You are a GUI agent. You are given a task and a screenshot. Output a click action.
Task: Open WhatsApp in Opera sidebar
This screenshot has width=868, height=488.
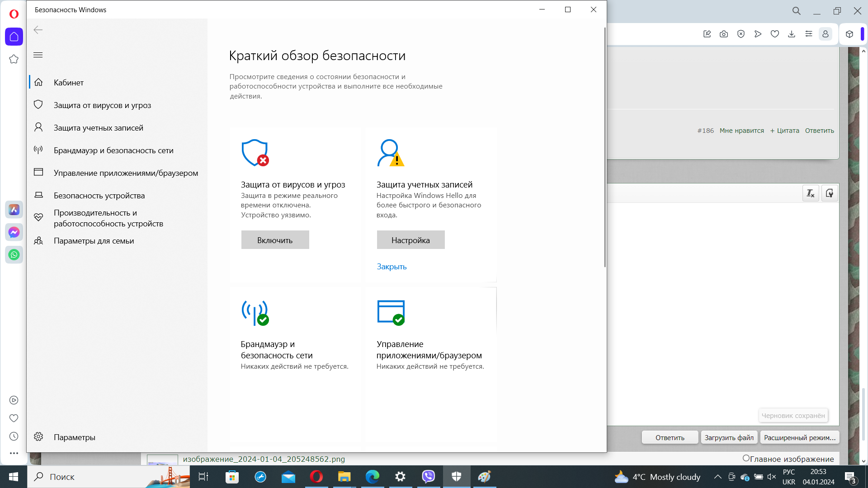coord(14,255)
